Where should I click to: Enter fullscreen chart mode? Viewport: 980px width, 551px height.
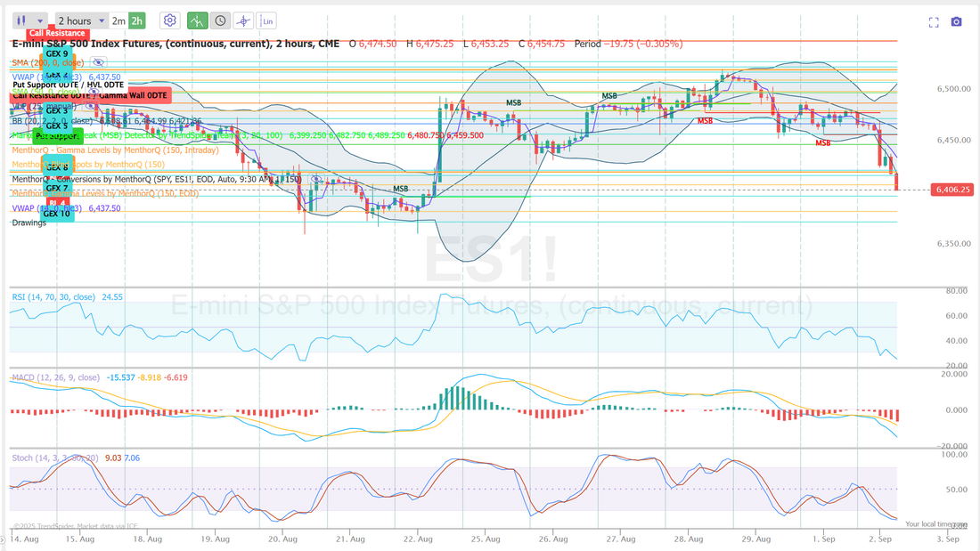tap(934, 22)
